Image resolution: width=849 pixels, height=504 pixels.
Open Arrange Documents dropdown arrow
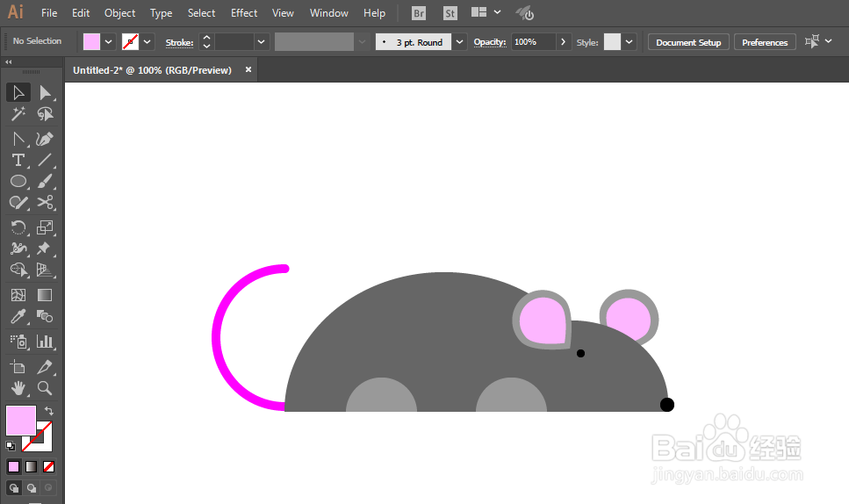click(497, 12)
